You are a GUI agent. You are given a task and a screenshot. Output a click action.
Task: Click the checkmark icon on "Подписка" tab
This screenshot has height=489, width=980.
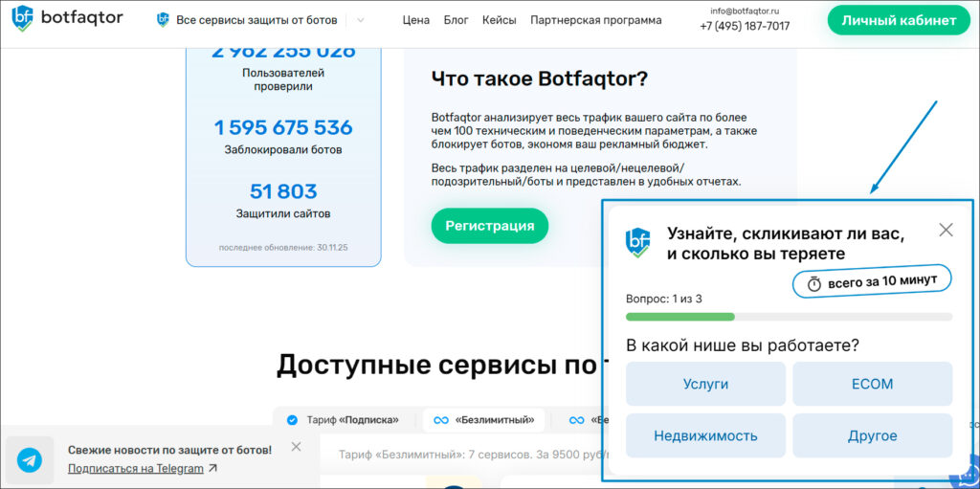(x=292, y=420)
